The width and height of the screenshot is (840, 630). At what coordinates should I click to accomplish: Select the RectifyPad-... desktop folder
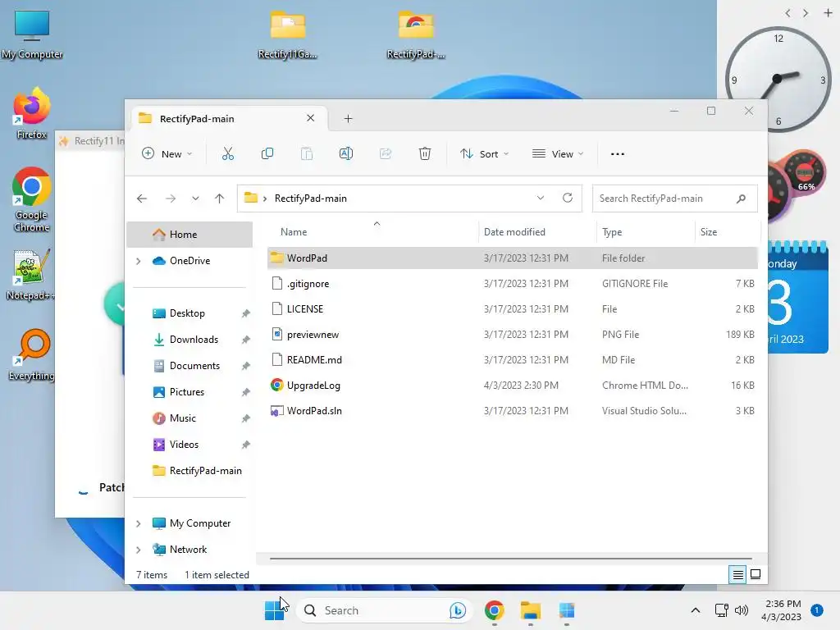point(416,34)
